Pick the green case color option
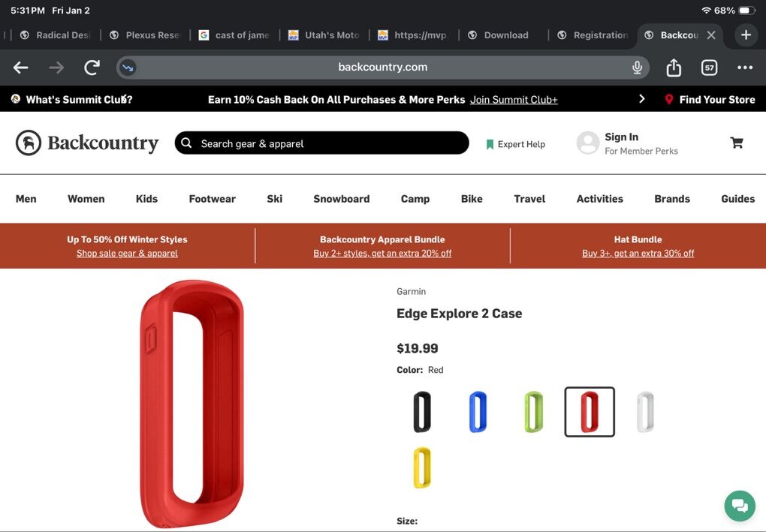 coord(533,412)
